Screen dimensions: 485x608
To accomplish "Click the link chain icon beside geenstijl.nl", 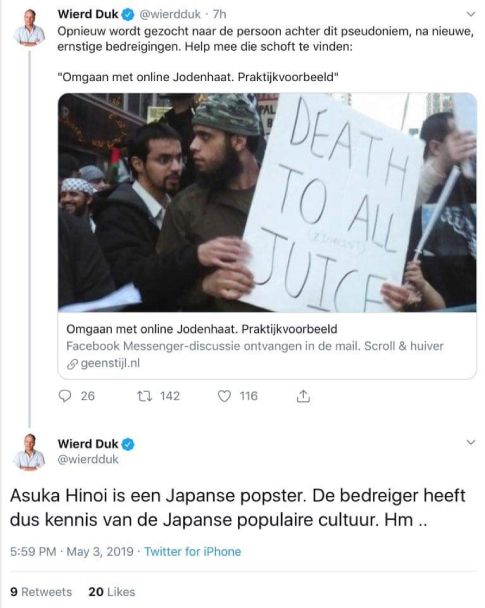I will click(72, 364).
